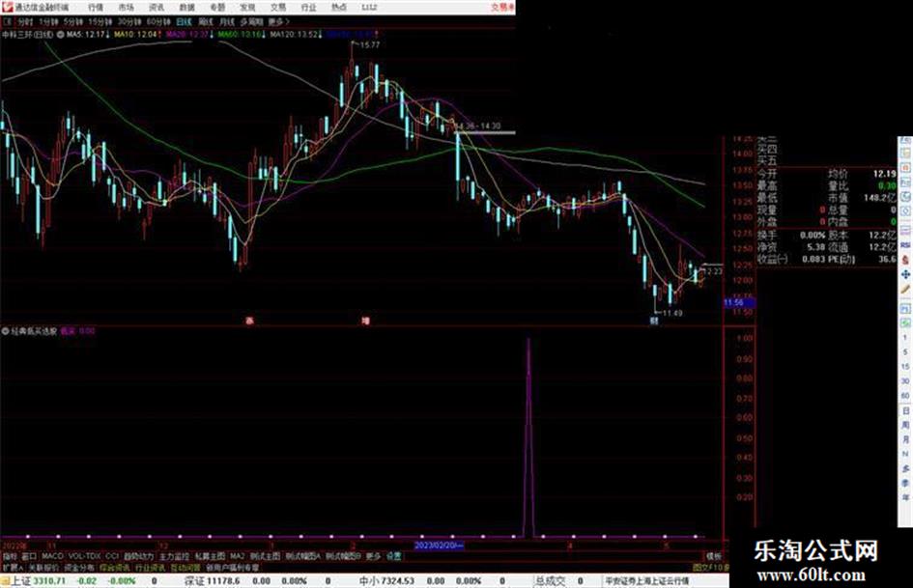Select period 15 in right sidebar
913x588 pixels.
(905, 367)
